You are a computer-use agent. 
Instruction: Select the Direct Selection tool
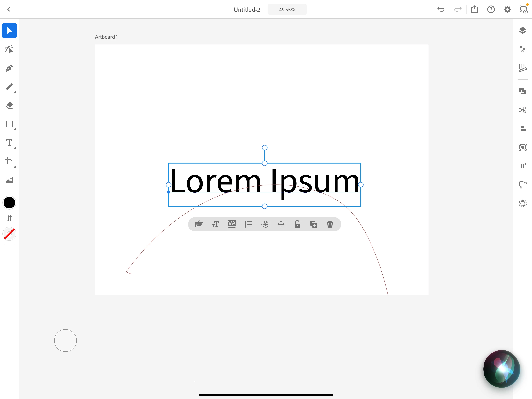point(9,49)
